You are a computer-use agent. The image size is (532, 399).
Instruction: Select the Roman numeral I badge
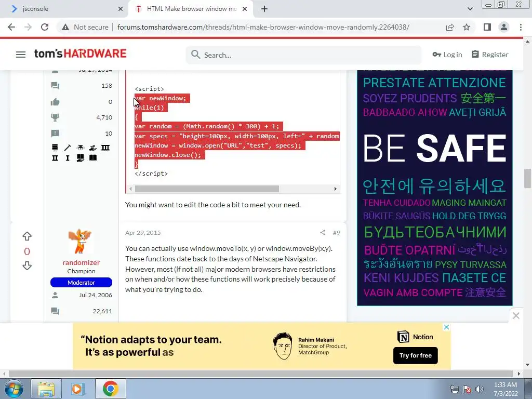(68, 158)
